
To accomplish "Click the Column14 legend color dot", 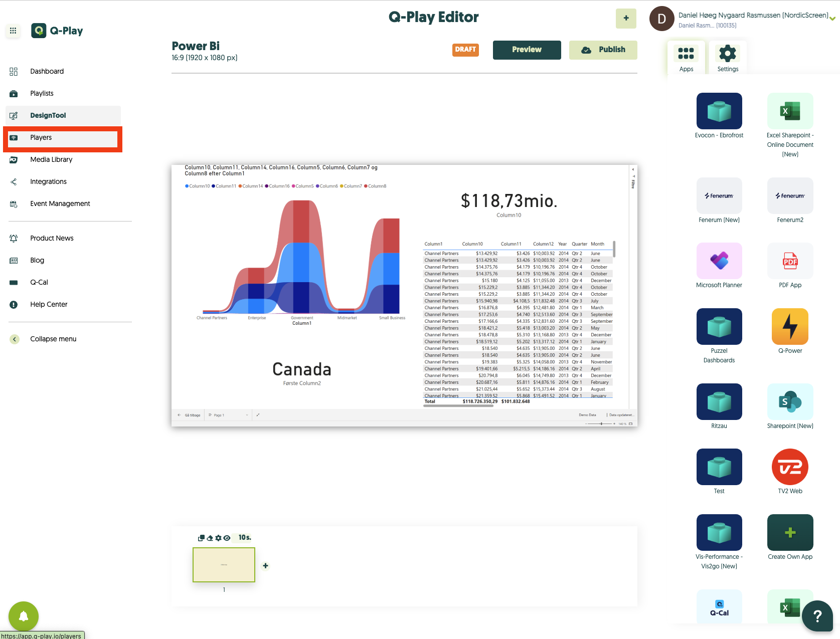I will [240, 186].
